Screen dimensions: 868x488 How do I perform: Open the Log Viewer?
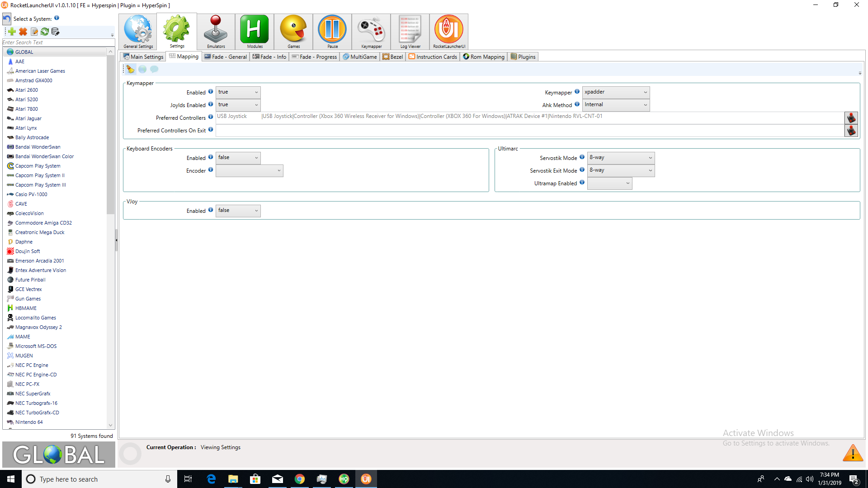[410, 32]
